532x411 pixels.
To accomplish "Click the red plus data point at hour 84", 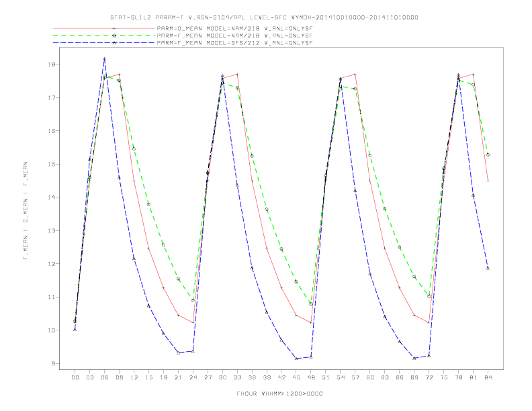I will point(488,181).
